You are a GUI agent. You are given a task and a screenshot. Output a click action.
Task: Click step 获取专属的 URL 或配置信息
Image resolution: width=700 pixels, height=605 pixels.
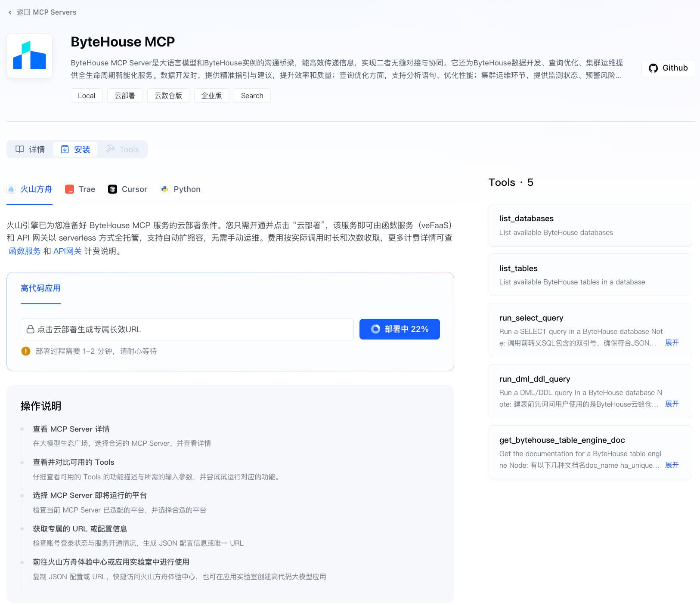coord(80,529)
